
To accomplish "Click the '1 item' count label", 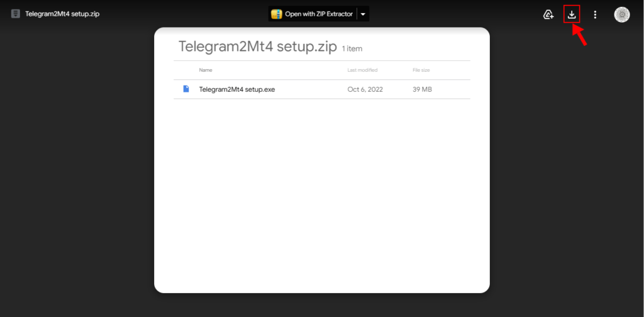I will 352,48.
